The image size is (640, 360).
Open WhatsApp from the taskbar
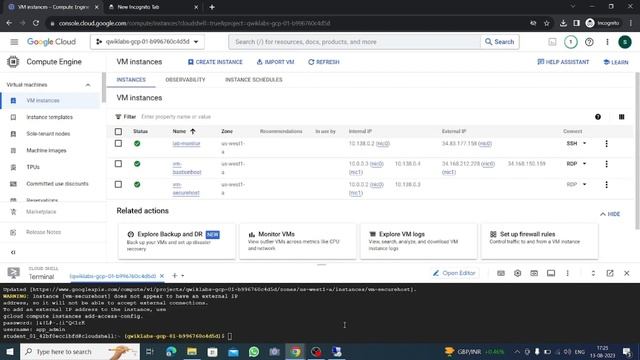[254, 351]
